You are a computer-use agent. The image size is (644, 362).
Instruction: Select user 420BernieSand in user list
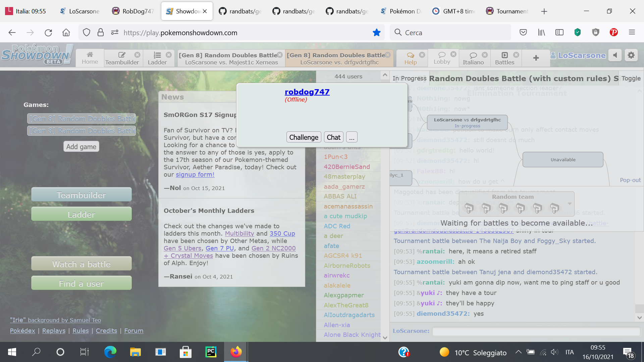pos(347,167)
